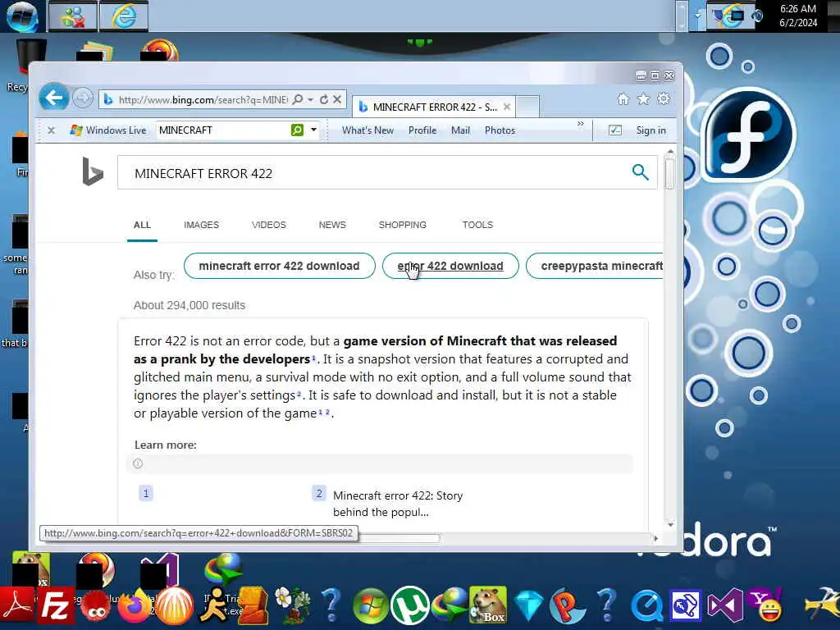Click the Home icon in Internet Explorer

click(x=623, y=99)
